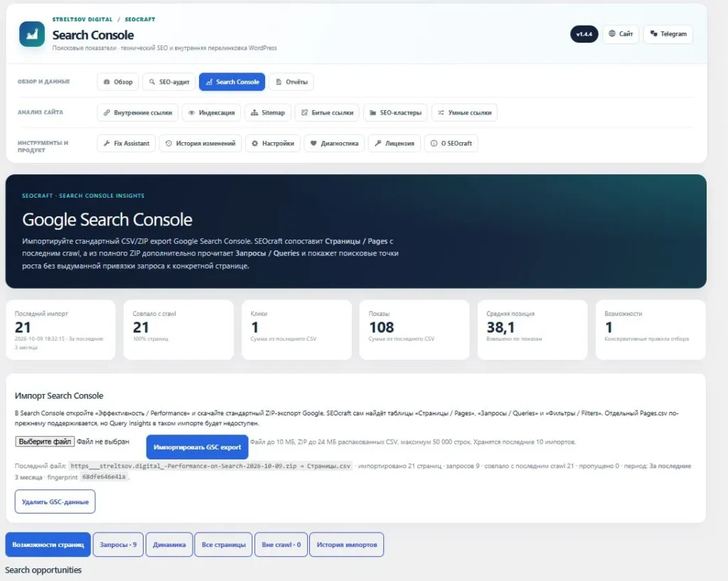Open the SEO-кластеры section

click(395, 112)
